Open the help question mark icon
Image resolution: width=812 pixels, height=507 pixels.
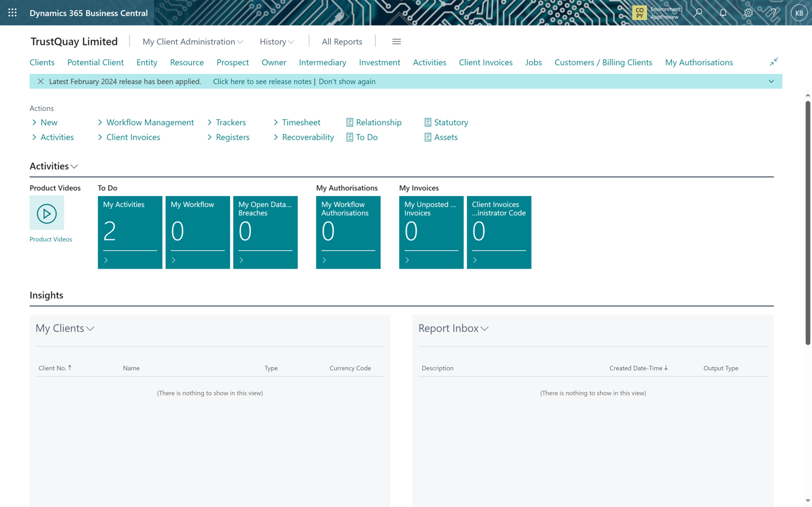[773, 12]
